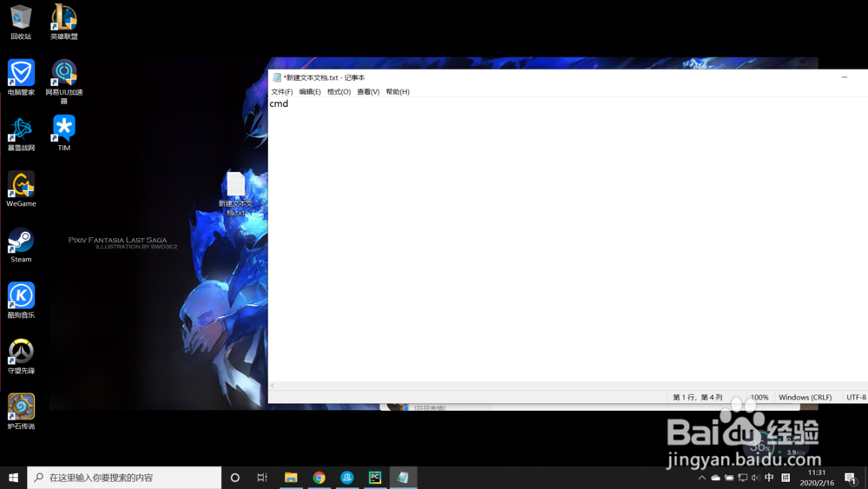Launch the Blizzard Battle.net shortcut

point(21,134)
